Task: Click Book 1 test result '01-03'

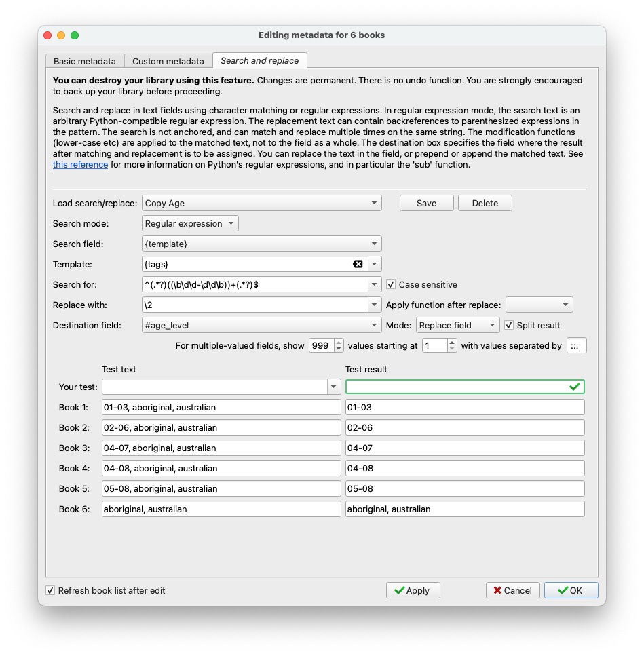Action: pyautogui.click(x=465, y=407)
